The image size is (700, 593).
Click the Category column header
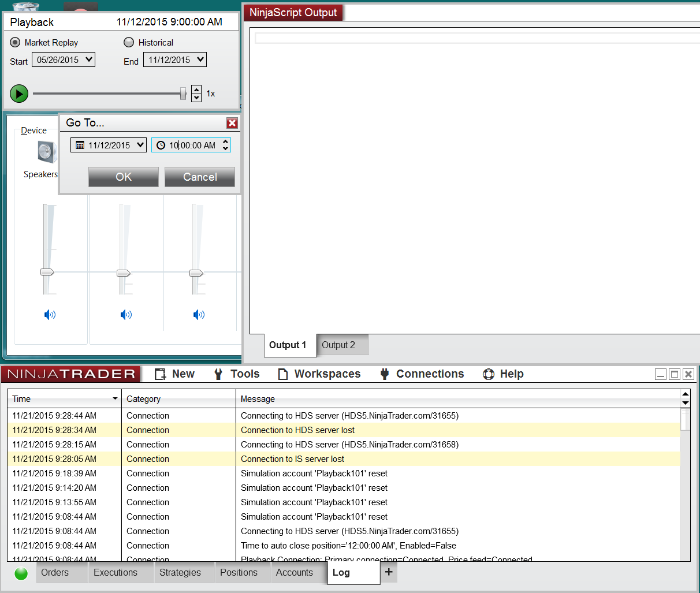[x=178, y=399]
